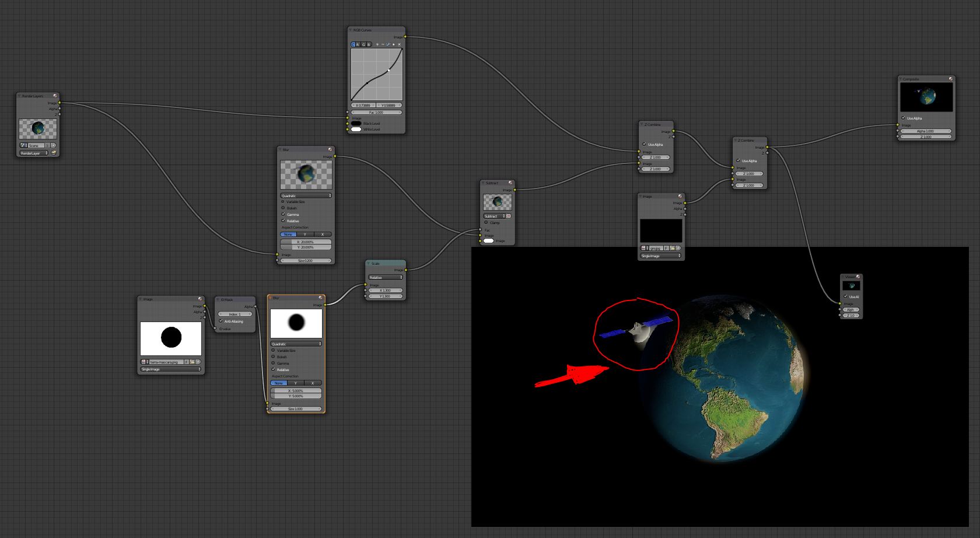980x538 pixels.
Task: Toggle preview sphere on the earth Blur node
Action: coord(330,149)
